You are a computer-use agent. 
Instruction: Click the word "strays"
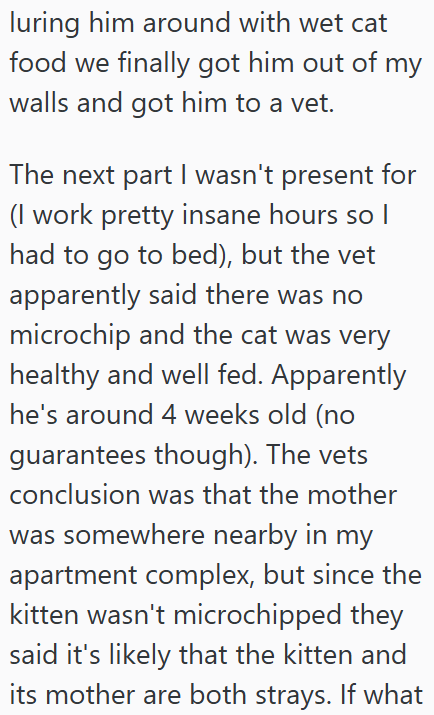click(x=286, y=695)
